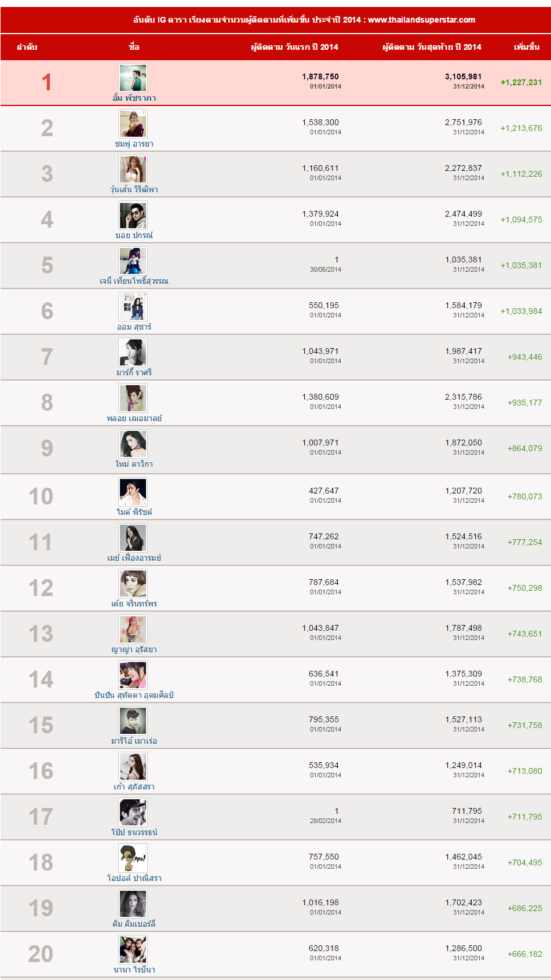Open คิม คิมเบอร์ลี่ name link
This screenshot has height=980, width=551.
[134, 924]
